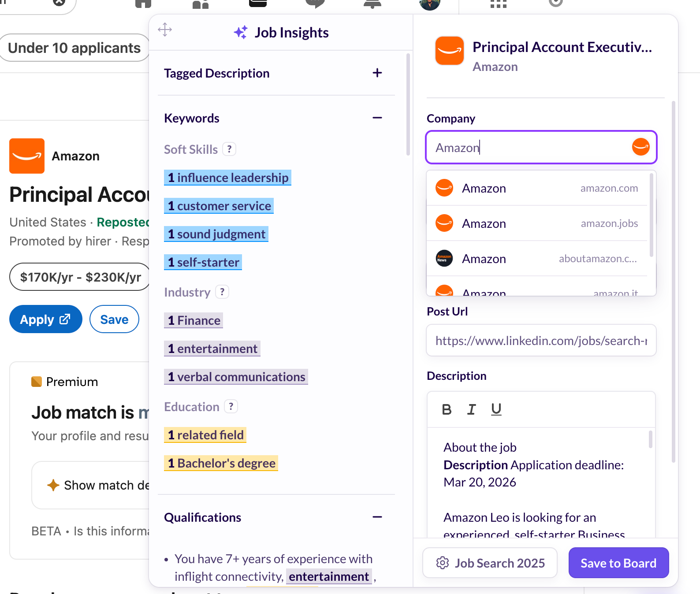Open Job Search 2025 board selector
The width and height of the screenshot is (700, 594).
pyautogui.click(x=490, y=563)
